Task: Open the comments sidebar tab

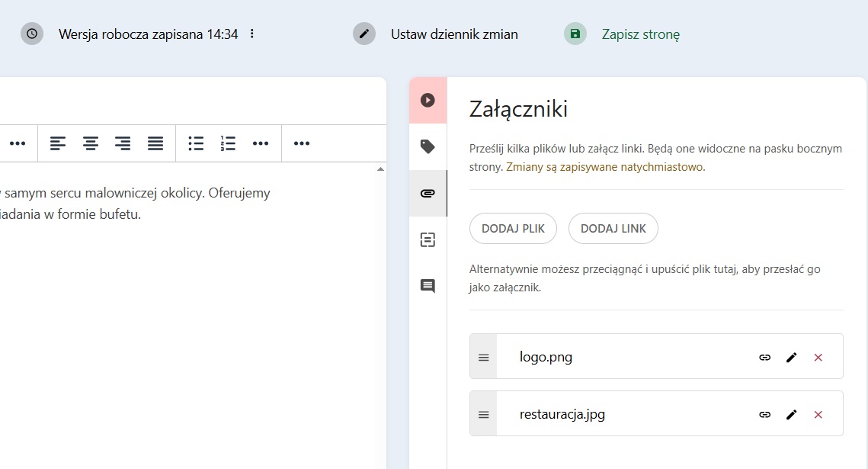Action: tap(428, 286)
